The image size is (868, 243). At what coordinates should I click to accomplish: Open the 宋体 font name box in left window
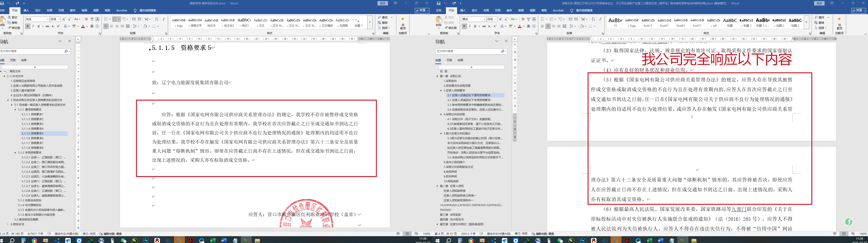tap(37, 19)
